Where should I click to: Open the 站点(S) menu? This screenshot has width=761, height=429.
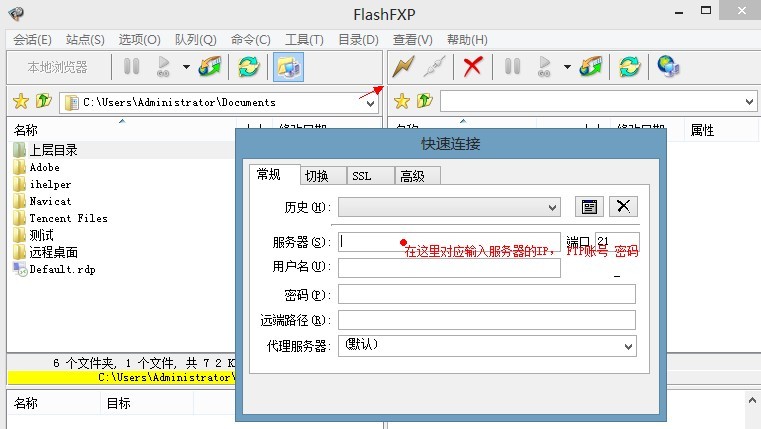85,40
